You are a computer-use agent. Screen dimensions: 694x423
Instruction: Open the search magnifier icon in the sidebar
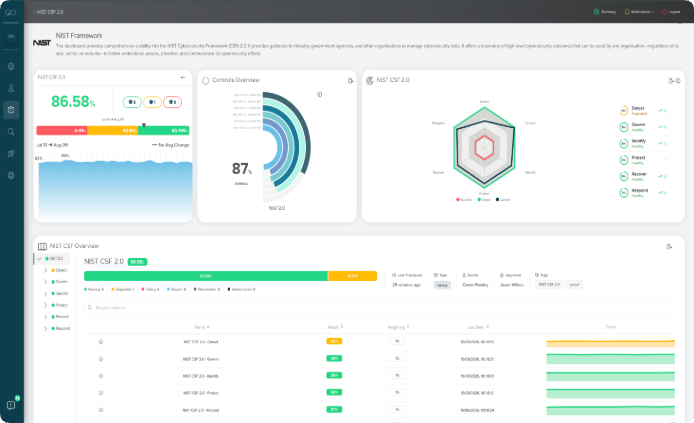click(11, 131)
